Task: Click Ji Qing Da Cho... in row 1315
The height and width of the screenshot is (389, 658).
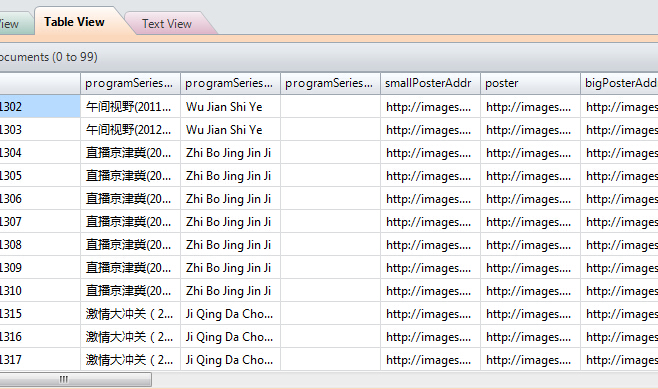Action: coord(230,314)
